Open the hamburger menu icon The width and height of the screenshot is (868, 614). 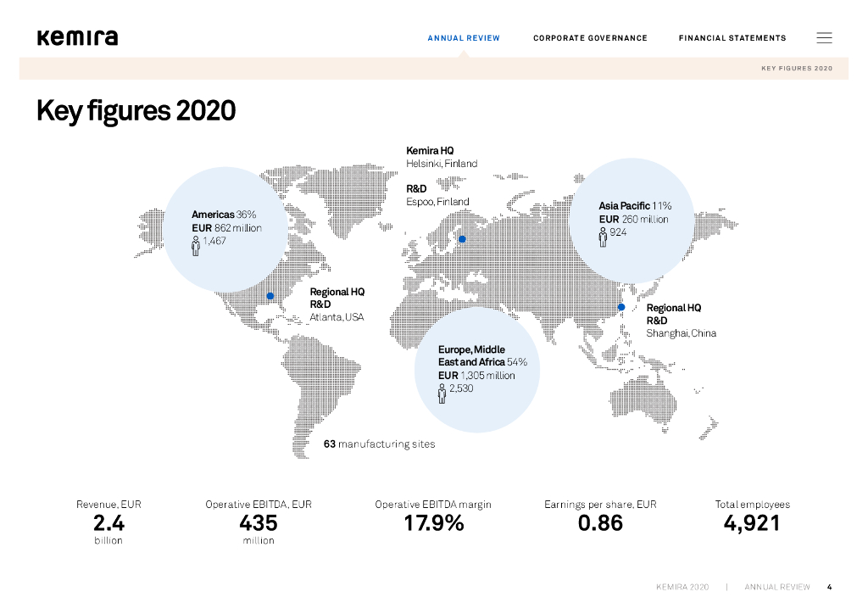[824, 37]
